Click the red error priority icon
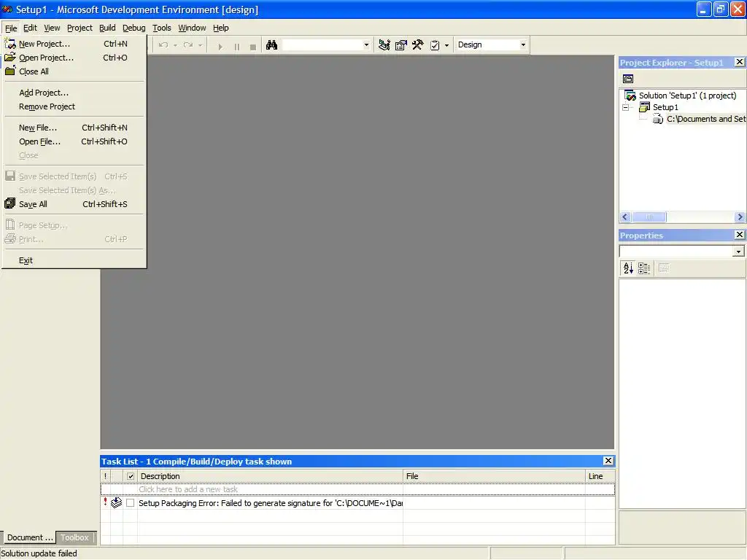Image resolution: width=747 pixels, height=560 pixels. point(105,502)
